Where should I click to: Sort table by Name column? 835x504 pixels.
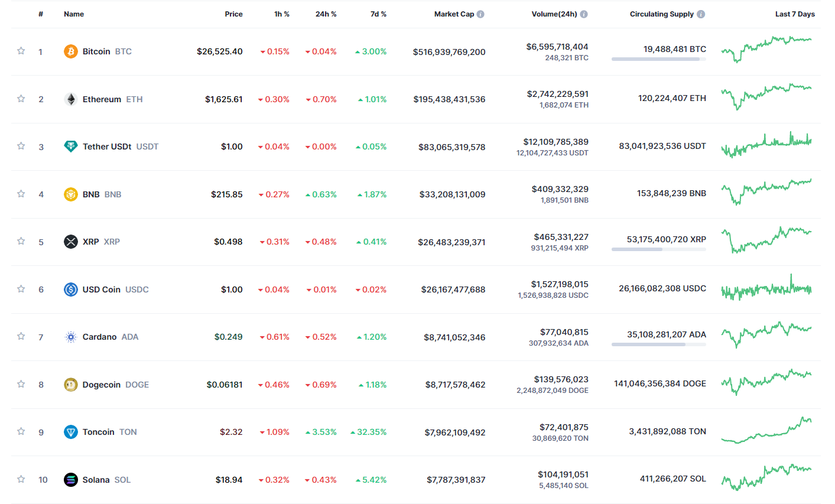74,14
